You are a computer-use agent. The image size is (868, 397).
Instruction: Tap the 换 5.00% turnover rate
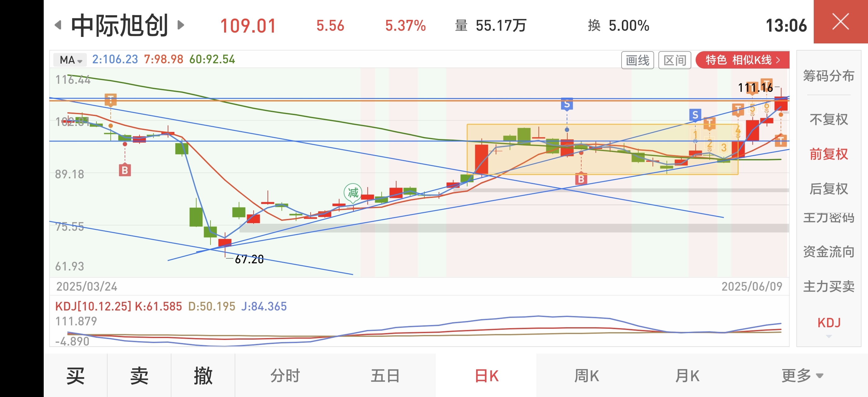coord(619,26)
